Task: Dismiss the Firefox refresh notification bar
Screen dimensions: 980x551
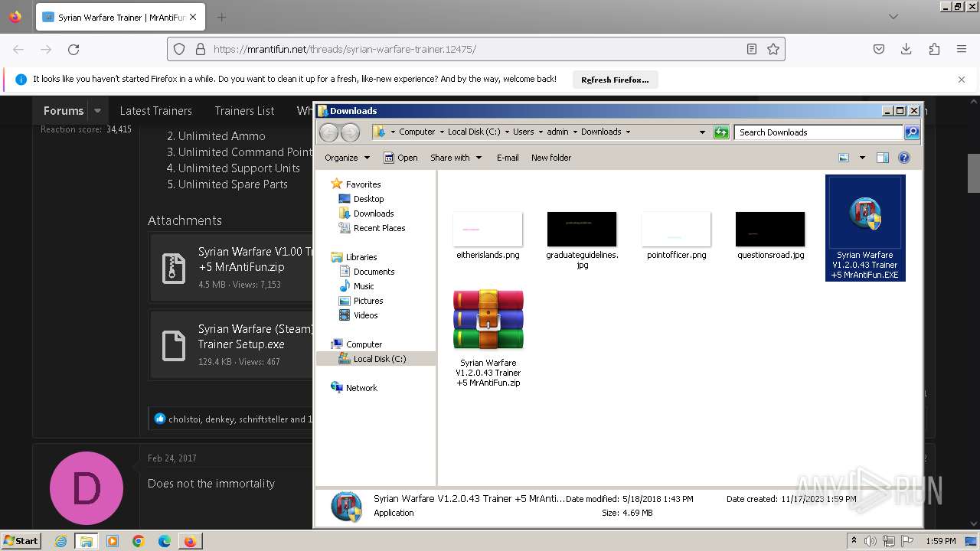Action: click(962, 80)
